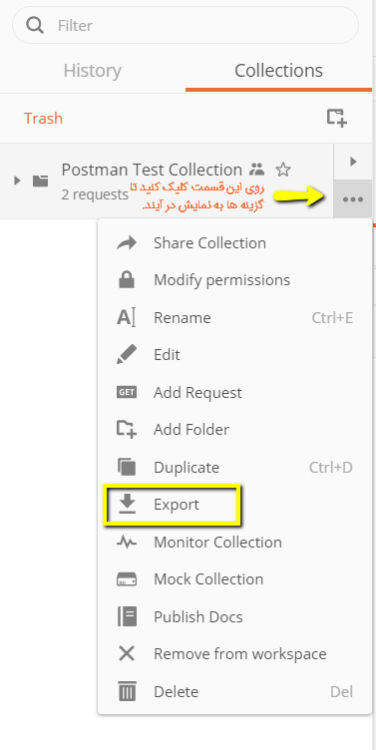376x750 pixels.
Task: Click the Delete trash can icon
Action: coord(127,691)
